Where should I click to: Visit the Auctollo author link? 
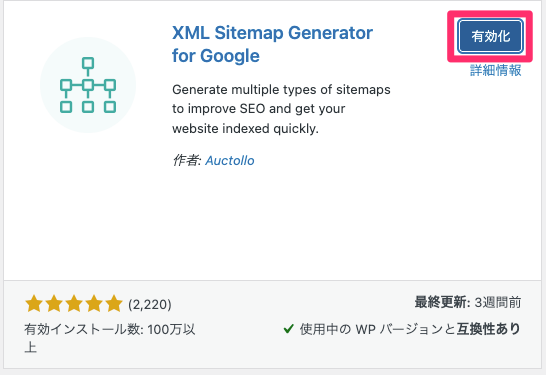pos(230,161)
